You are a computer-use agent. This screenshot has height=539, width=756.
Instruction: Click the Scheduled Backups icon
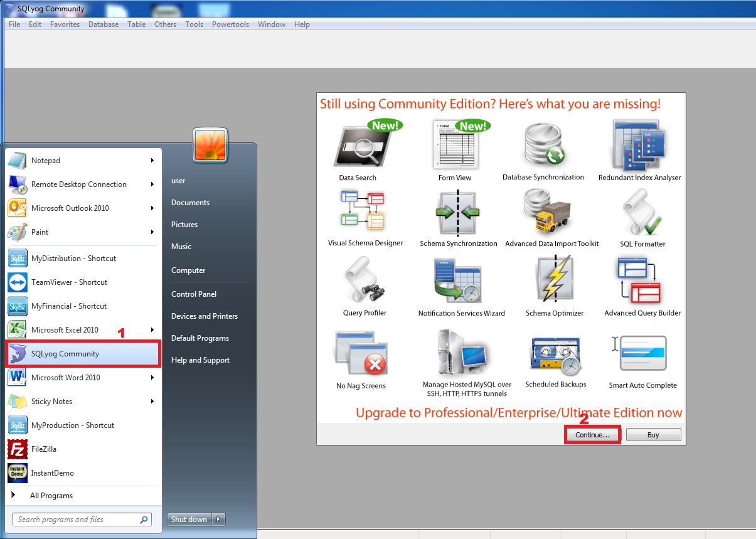coord(555,355)
